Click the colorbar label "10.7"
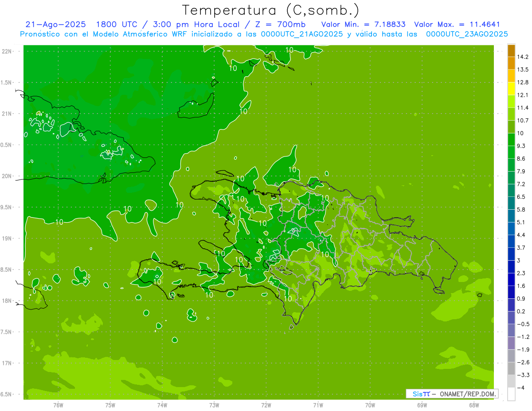Image resolution: width=532 pixels, height=411 pixels. (523, 120)
